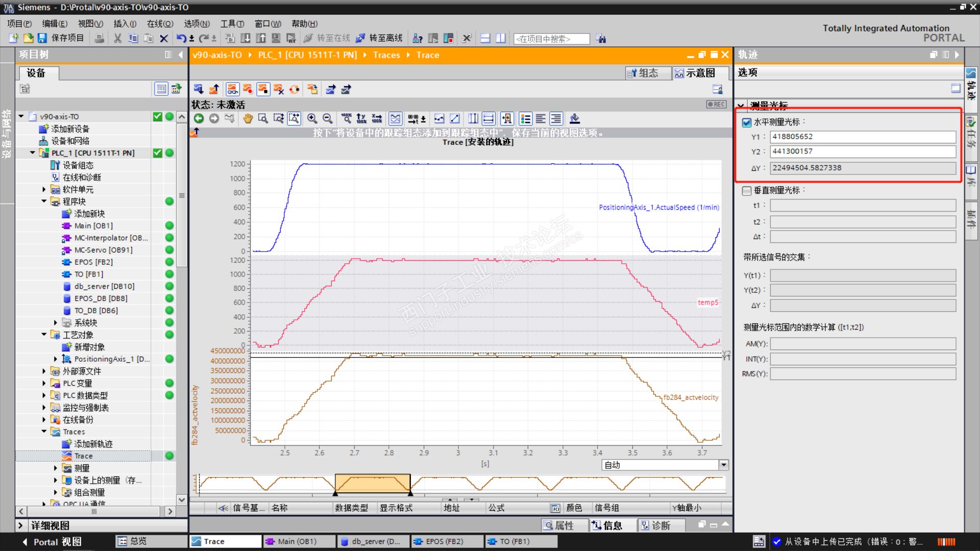The width and height of the screenshot is (980, 551).
Task: Select the pan hand tool
Action: 248,119
